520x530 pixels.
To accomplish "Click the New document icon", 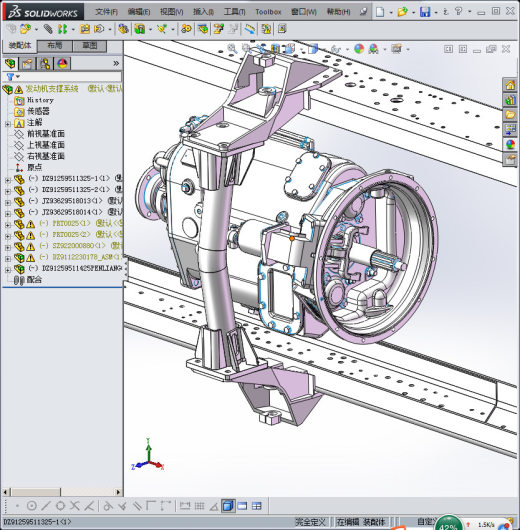I will click(380, 12).
